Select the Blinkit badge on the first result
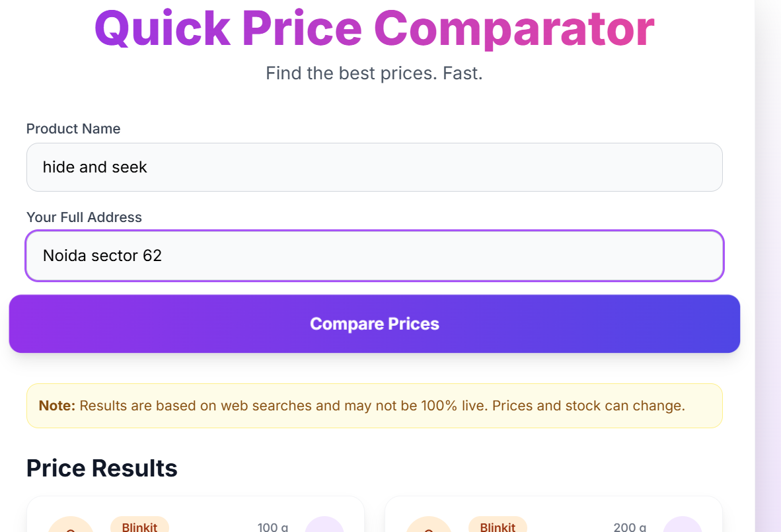781x532 pixels. [x=139, y=527]
